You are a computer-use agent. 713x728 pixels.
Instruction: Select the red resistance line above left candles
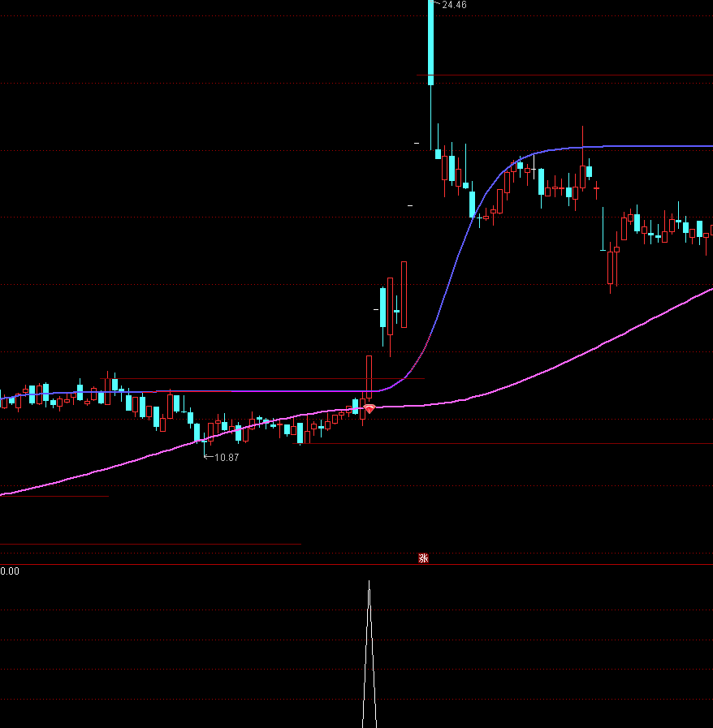244,379
